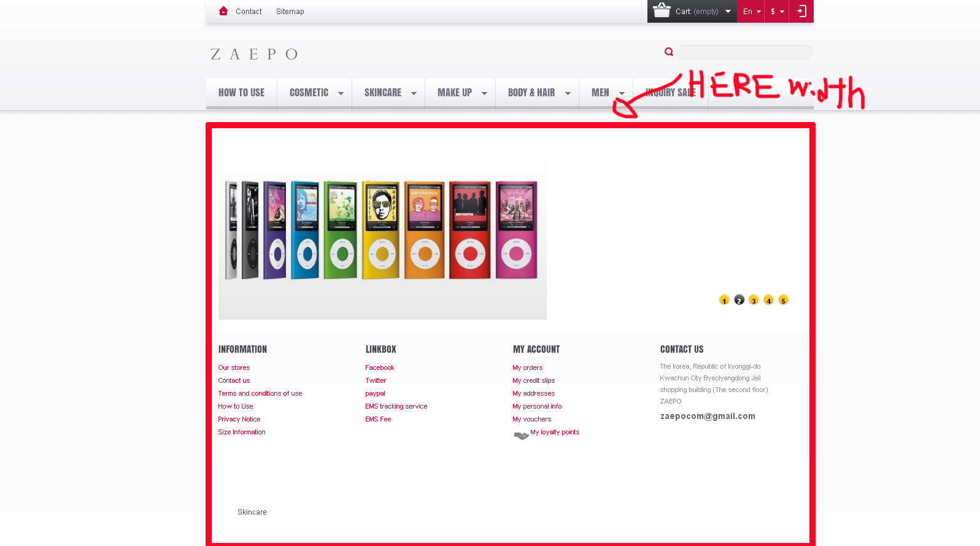Click the Contact us footer link
Screen dimensions: 980x546
point(234,380)
